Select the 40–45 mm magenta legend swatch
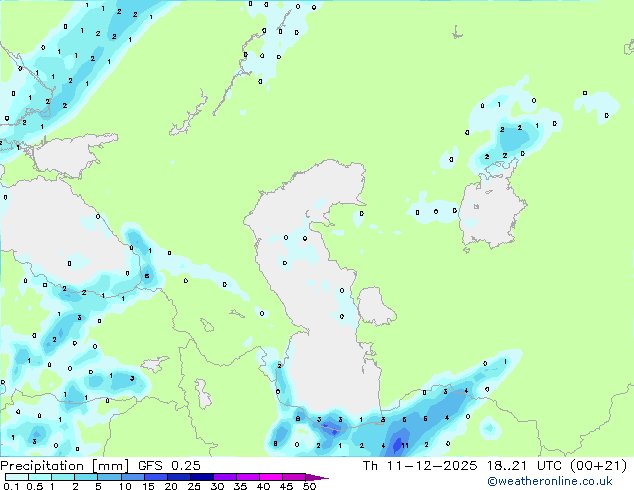 tap(271, 477)
